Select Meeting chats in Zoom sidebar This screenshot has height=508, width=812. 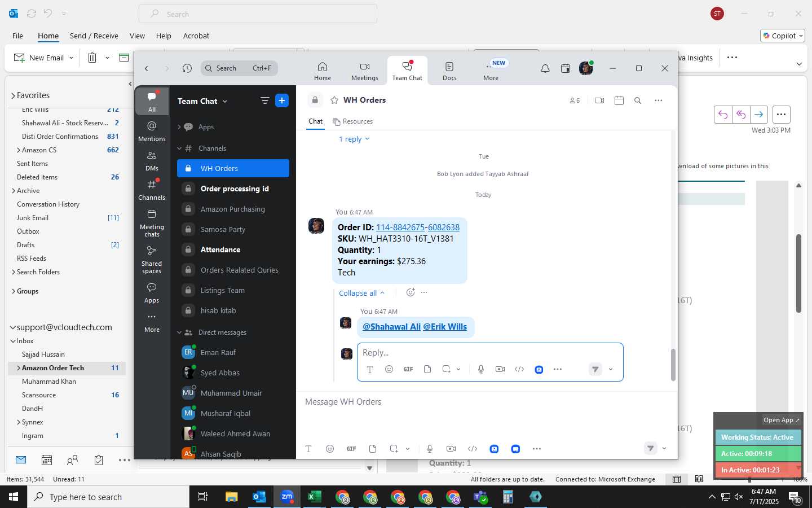(152, 223)
